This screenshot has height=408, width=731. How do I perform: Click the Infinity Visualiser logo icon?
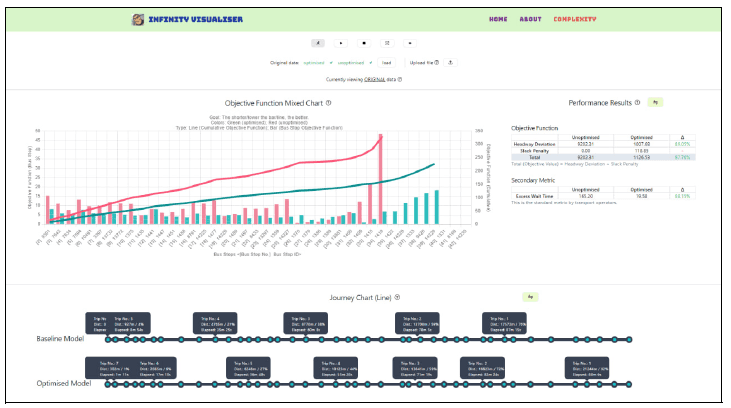point(138,19)
